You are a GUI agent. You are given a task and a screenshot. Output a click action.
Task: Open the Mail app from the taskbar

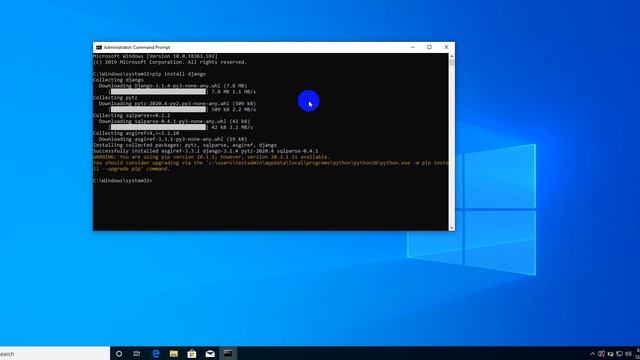(x=210, y=353)
